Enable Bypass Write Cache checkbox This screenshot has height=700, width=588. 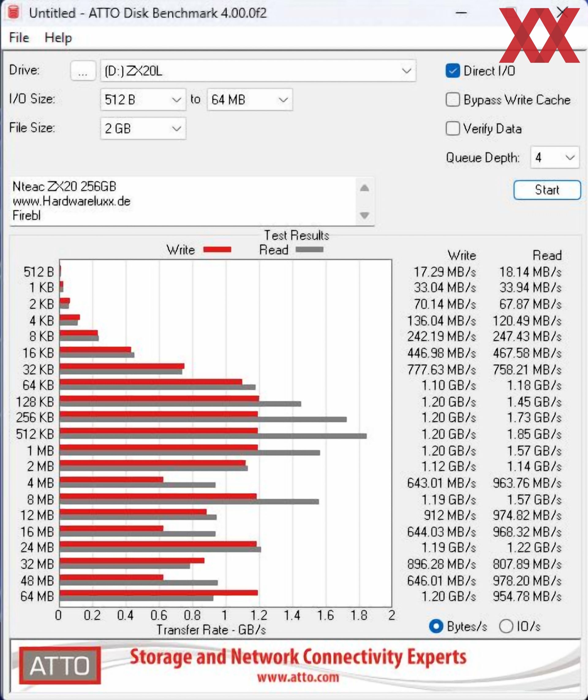click(x=453, y=100)
